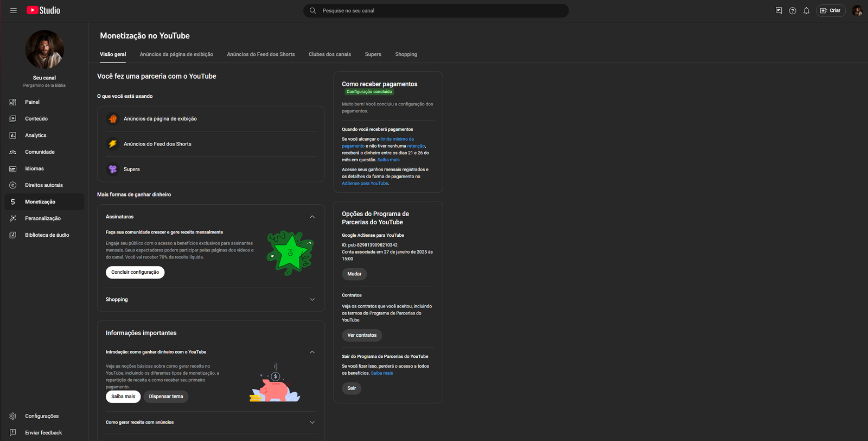Collapse the Introdução como ganhar dinheiro section
Viewport: 868px width, 441px height.
312,352
